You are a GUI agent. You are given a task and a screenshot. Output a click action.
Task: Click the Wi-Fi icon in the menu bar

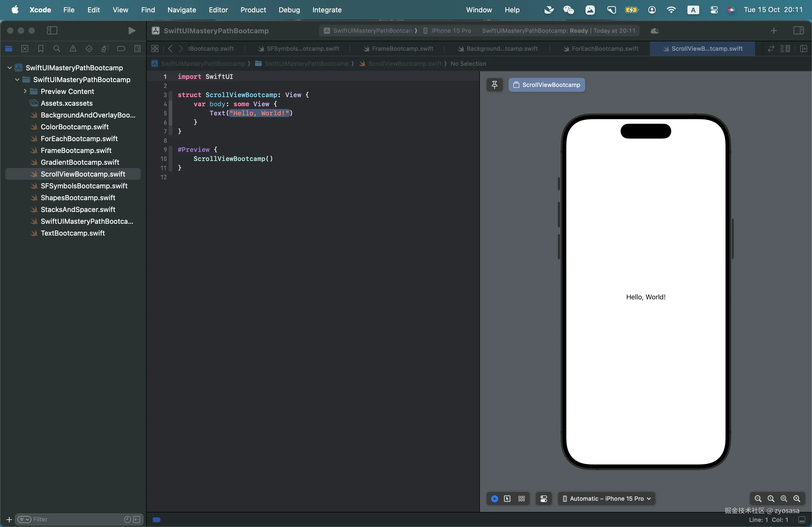point(671,10)
